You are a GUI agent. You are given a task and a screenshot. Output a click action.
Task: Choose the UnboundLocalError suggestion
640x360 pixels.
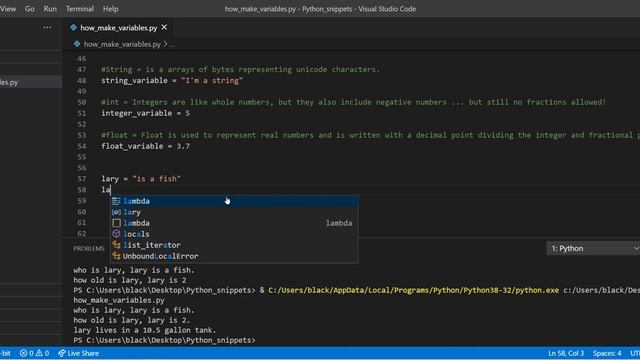coord(234,256)
